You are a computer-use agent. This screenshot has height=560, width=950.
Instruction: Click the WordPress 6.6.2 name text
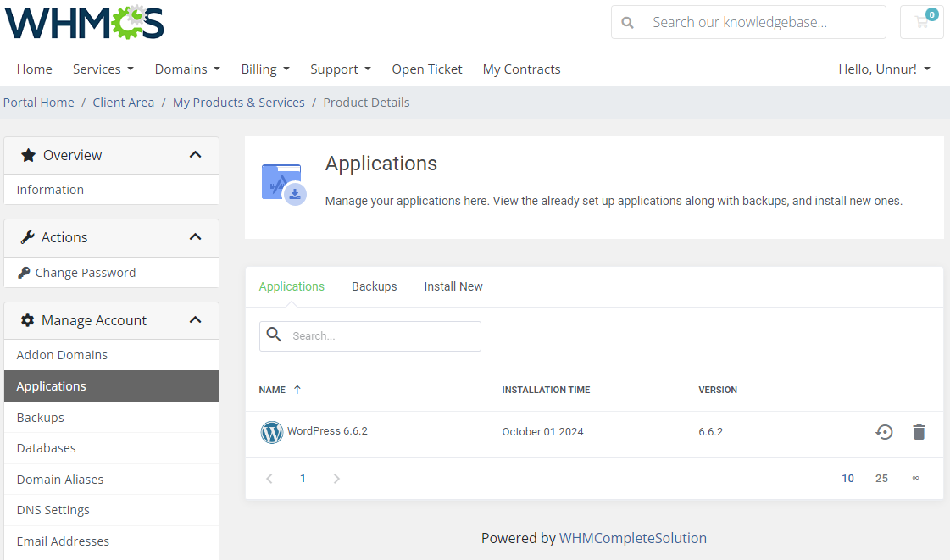click(327, 431)
